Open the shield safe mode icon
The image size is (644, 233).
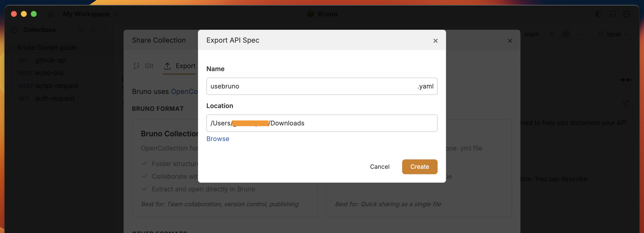(x=566, y=34)
